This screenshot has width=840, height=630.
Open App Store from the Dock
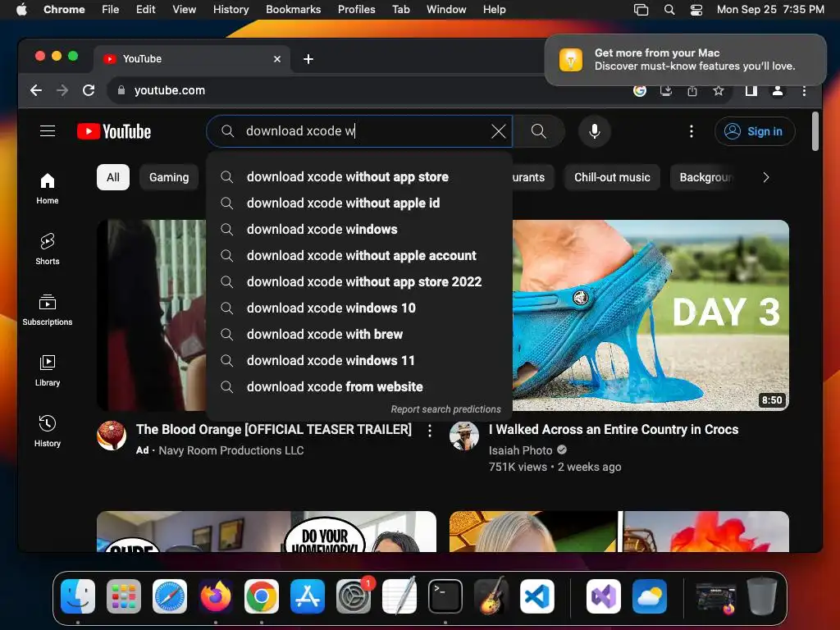click(x=308, y=596)
